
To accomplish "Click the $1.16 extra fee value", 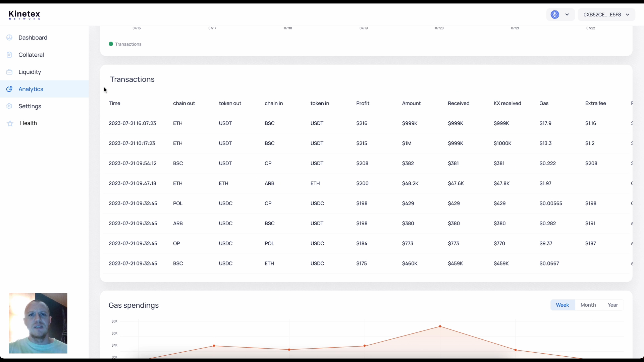I will (591, 123).
